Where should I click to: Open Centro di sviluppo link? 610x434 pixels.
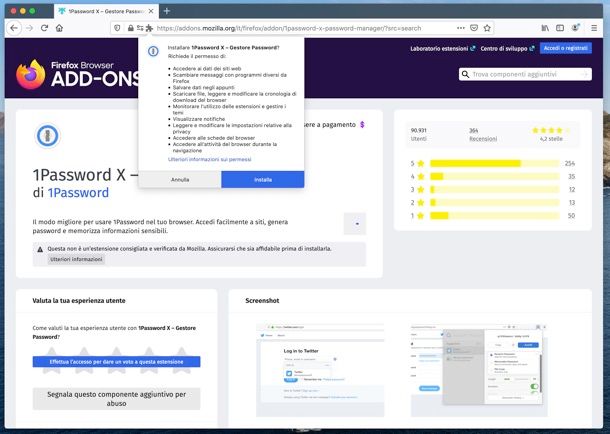[x=507, y=49]
